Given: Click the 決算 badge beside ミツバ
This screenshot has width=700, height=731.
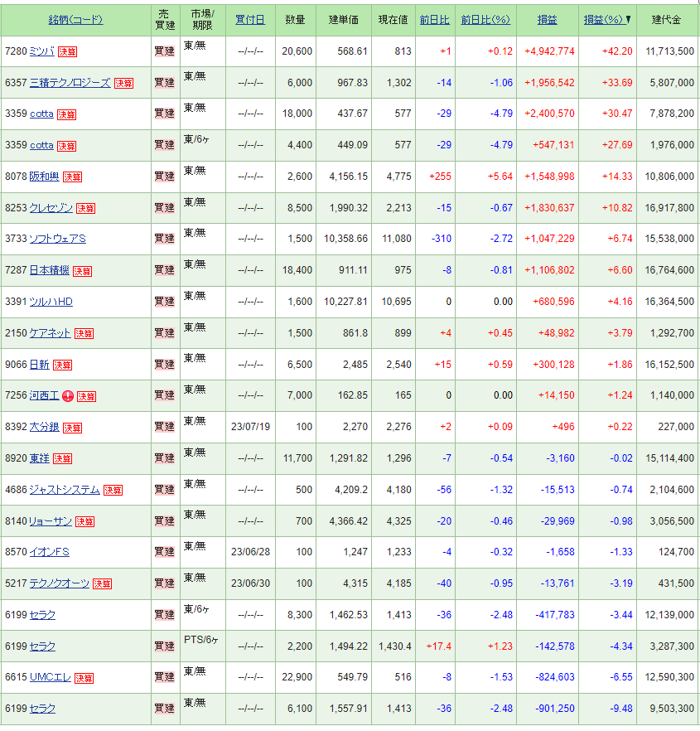Looking at the screenshot, I should (68, 51).
